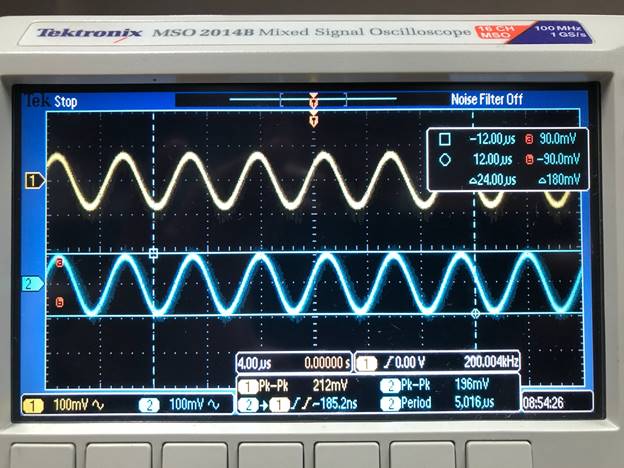Click the 0.00000 s delay readout
The width and height of the screenshot is (624, 468).
tap(327, 363)
